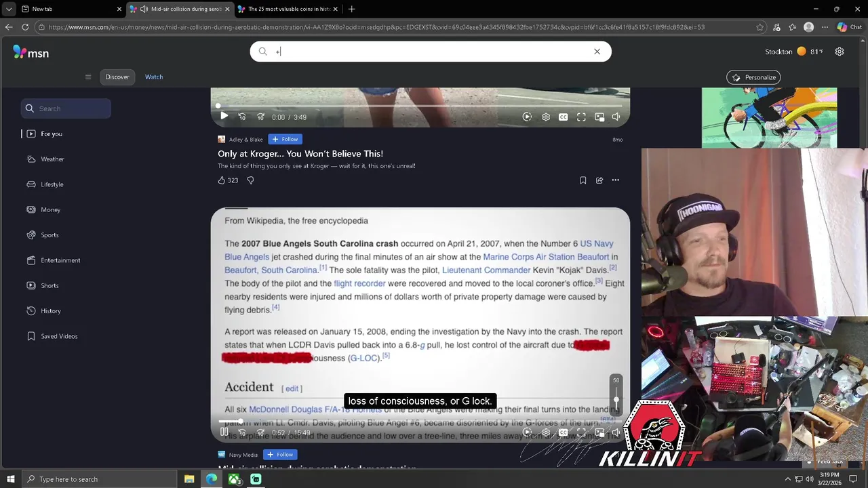Open "Only at Kroger... You Won't Believe This!" title
The width and height of the screenshot is (868, 488).
(x=300, y=154)
